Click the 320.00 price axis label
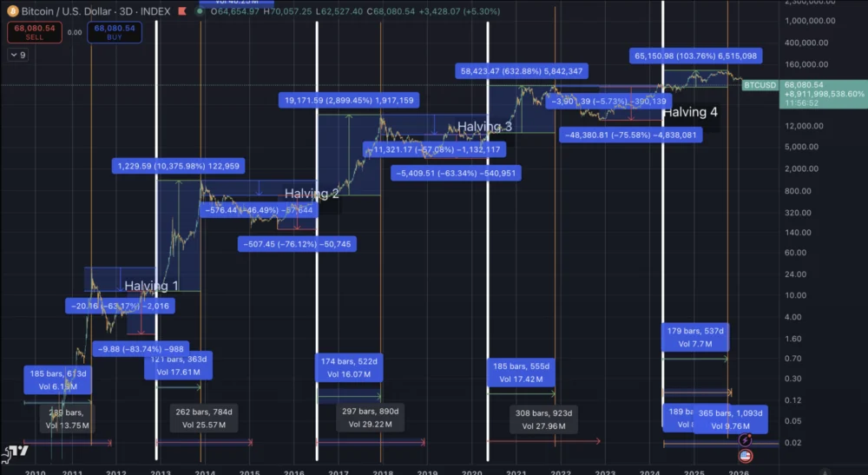 click(798, 213)
